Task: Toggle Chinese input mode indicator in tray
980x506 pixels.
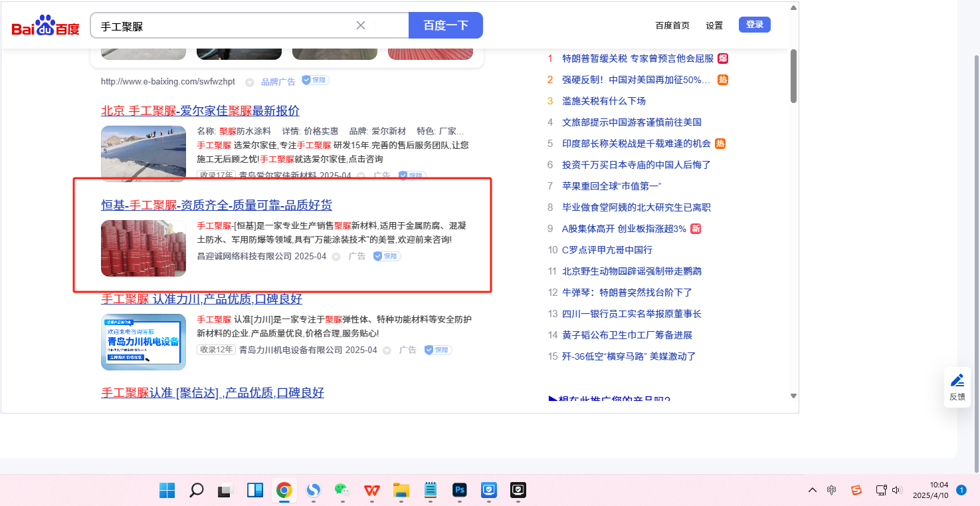Action: (x=832, y=490)
